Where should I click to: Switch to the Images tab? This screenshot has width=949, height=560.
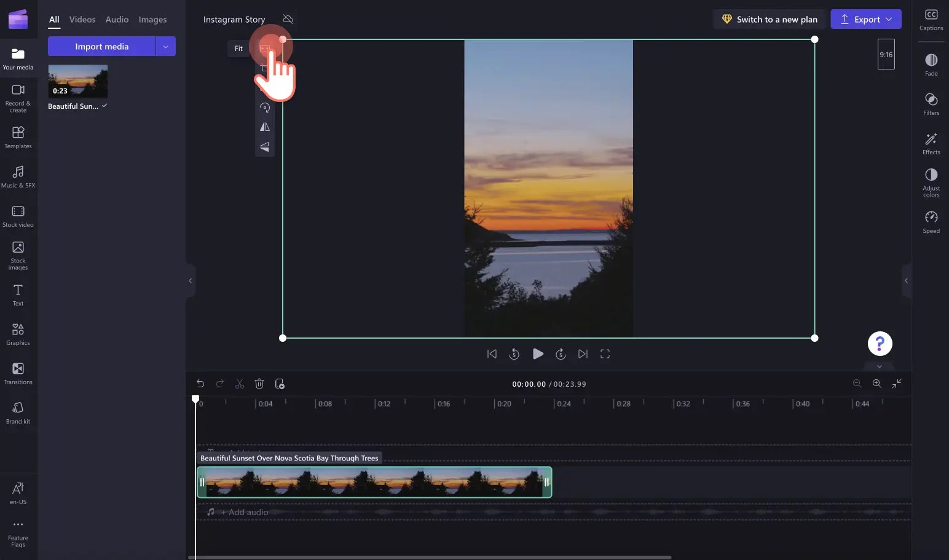pos(152,20)
